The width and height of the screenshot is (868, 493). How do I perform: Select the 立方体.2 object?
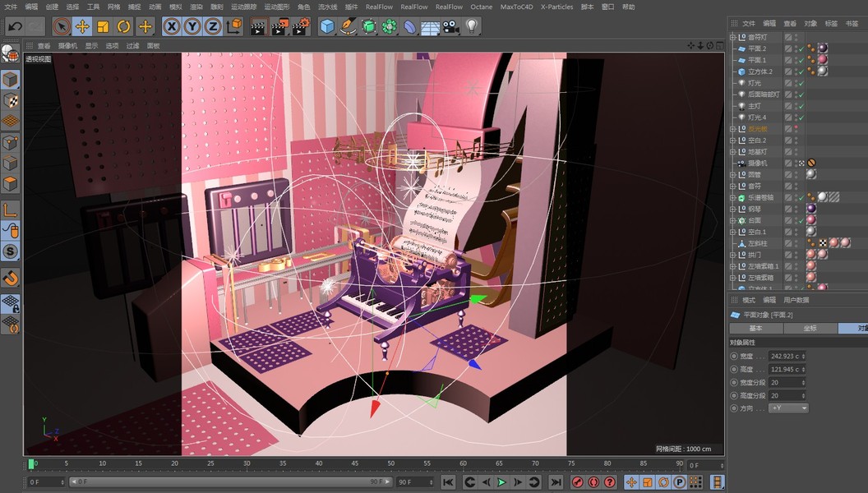(760, 71)
